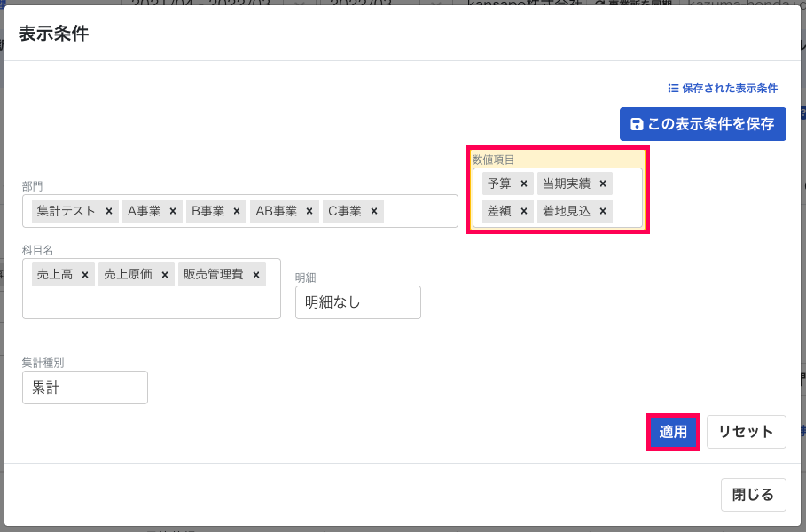Click the 部門 field label
806x532 pixels.
pos(33,186)
